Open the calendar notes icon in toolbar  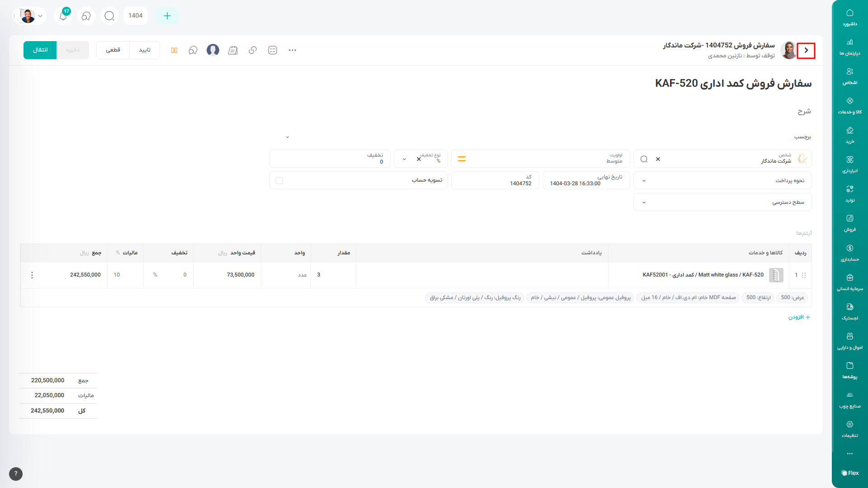233,50
